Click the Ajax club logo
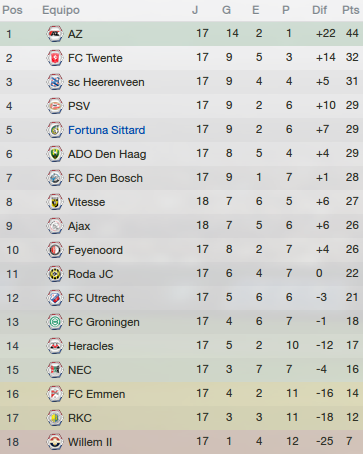363x454 pixels. pos(55,226)
